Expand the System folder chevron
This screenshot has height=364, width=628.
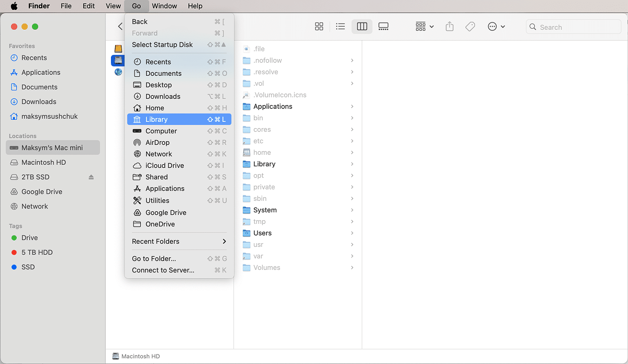(352, 210)
